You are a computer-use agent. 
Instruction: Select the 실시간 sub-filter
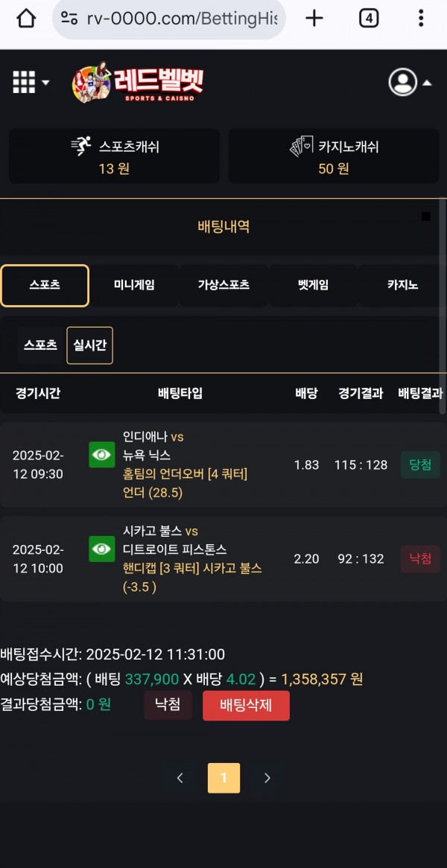[x=89, y=345]
